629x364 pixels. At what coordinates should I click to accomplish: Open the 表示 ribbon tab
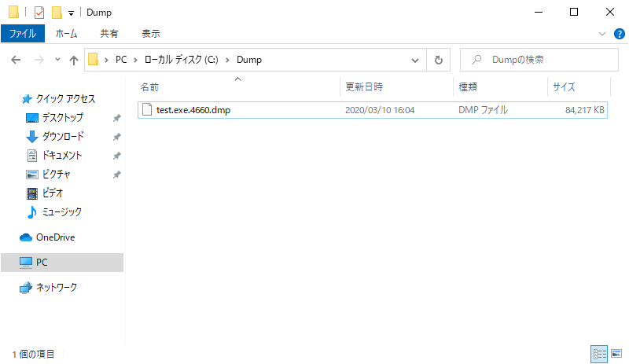(151, 34)
